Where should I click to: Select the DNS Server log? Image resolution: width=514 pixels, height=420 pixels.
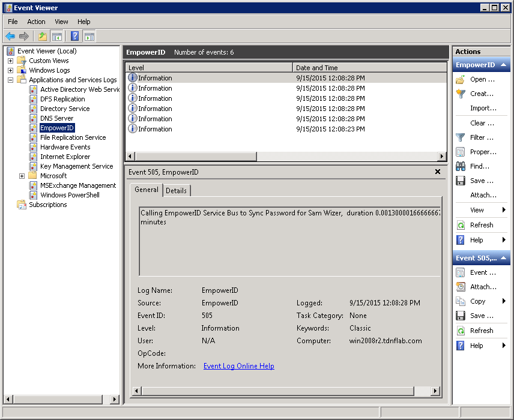56,118
